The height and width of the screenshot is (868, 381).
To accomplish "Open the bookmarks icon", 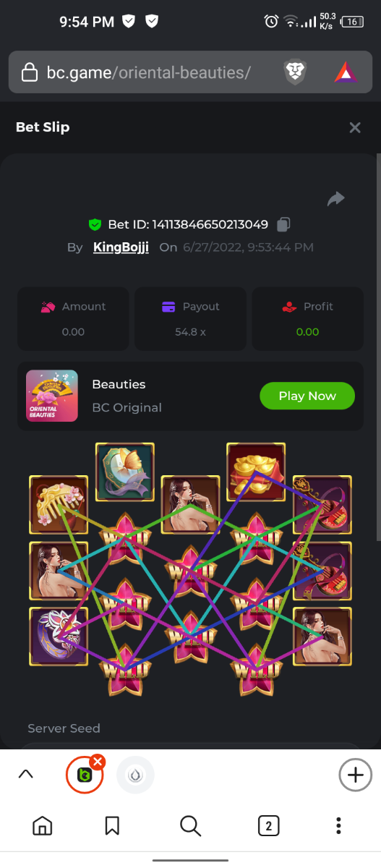I will point(112,825).
